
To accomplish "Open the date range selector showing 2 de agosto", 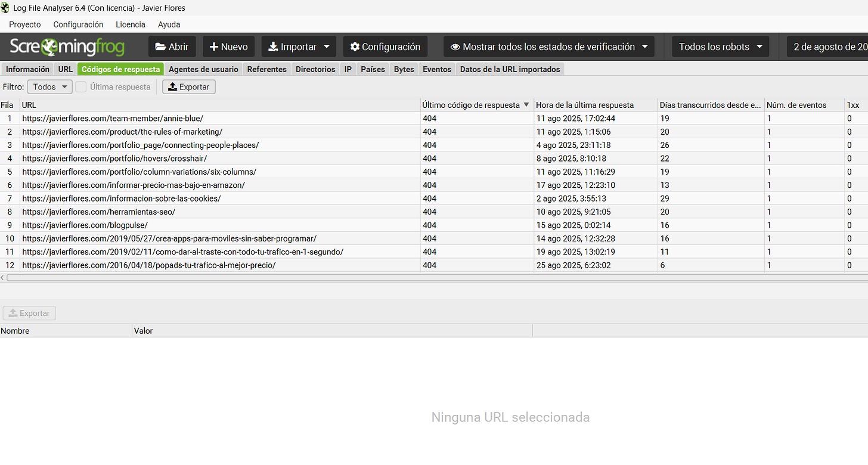I will coord(827,46).
